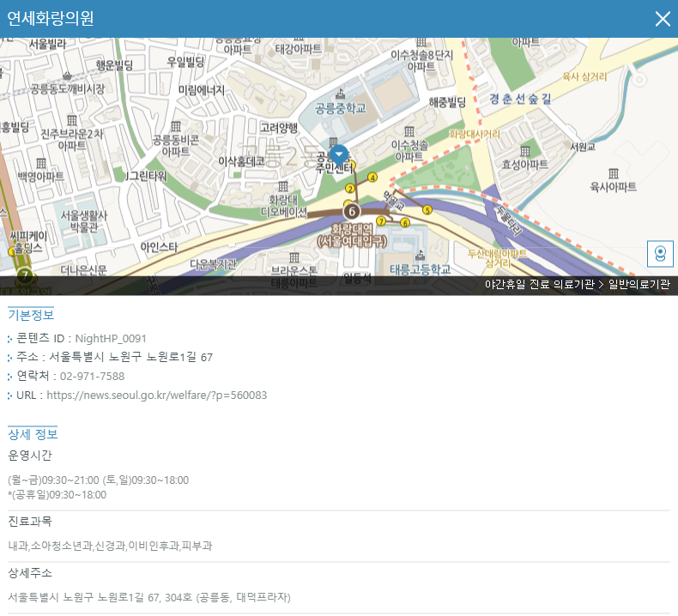This screenshot has width=678, height=616.
Task: Open the news.seoul.go.kr welfare URL
Action: click(x=156, y=396)
